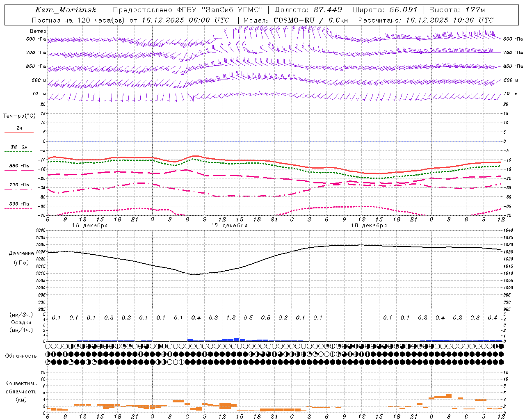525x420 pixels.
Task: Click the Ветер panel label
Action: tap(38, 31)
